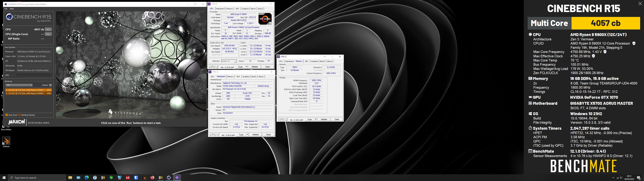Click the 4057 cb yellow score banner

coord(605,23)
